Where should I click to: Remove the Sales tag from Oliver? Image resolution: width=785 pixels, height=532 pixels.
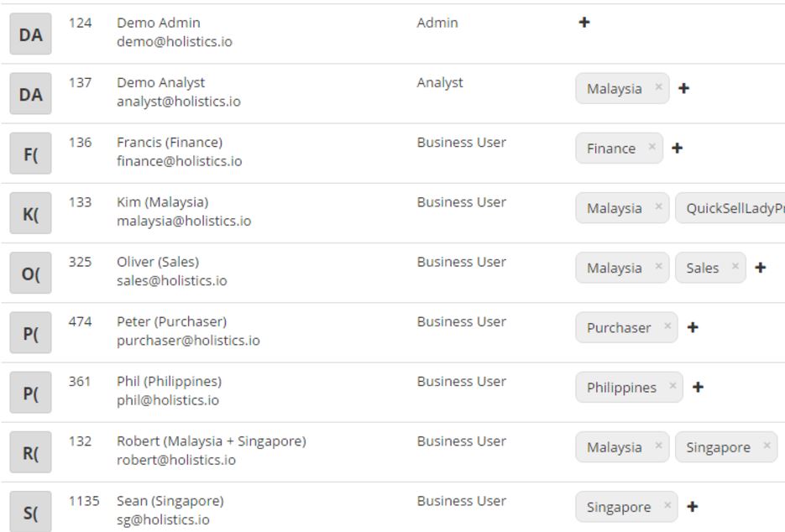[x=735, y=267]
